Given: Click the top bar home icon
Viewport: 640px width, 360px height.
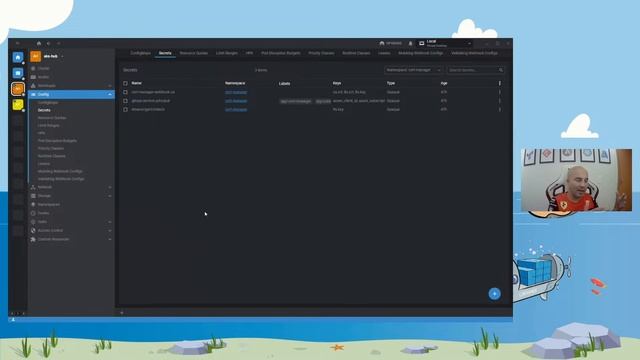Looking at the screenshot, I should [39, 43].
